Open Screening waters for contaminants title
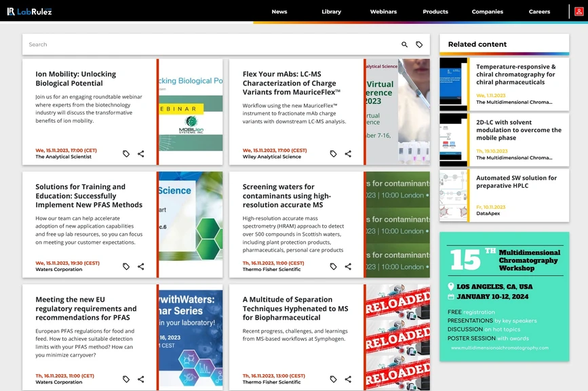This screenshot has width=588, height=391. pos(286,195)
